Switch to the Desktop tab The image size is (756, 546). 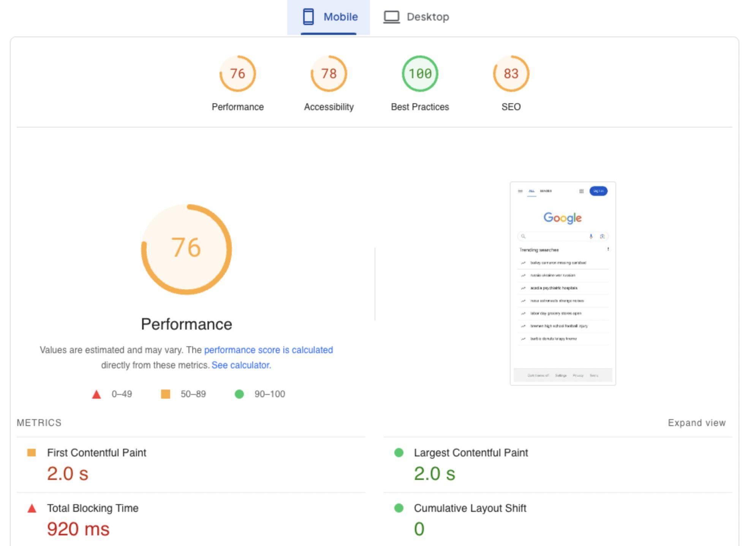pos(416,17)
